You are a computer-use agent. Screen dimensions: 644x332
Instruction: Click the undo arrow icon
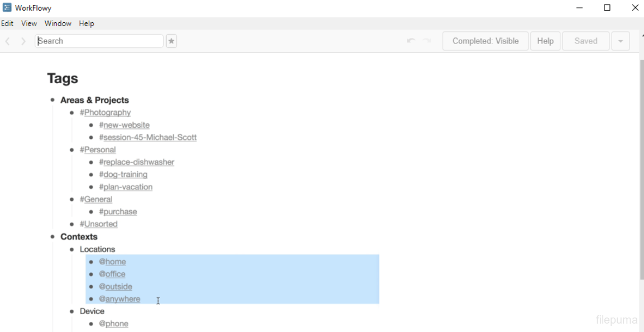(x=411, y=41)
